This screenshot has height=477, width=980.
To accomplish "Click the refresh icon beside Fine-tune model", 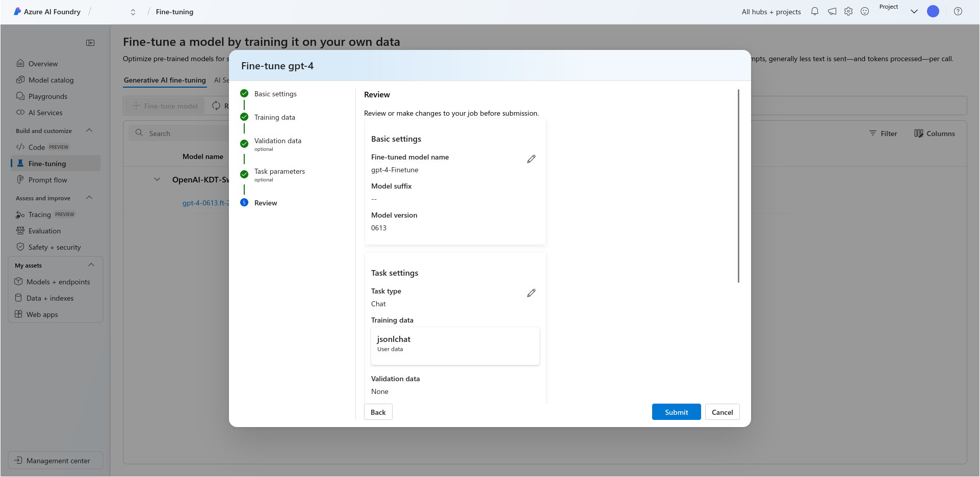I will 216,105.
